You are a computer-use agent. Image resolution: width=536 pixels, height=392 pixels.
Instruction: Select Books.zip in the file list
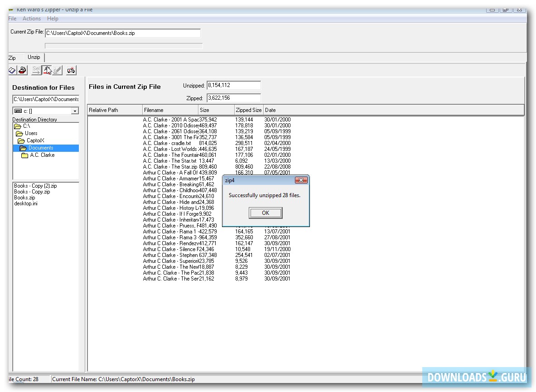(24, 198)
